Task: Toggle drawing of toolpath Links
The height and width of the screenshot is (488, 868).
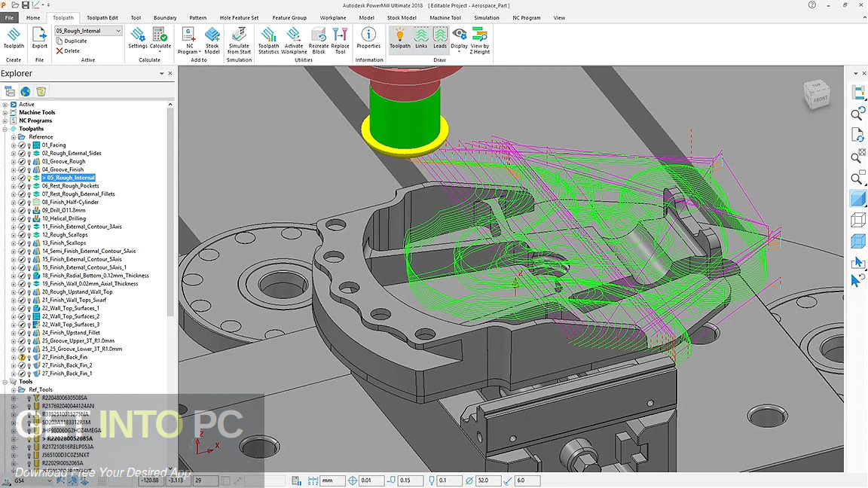Action: pos(421,38)
